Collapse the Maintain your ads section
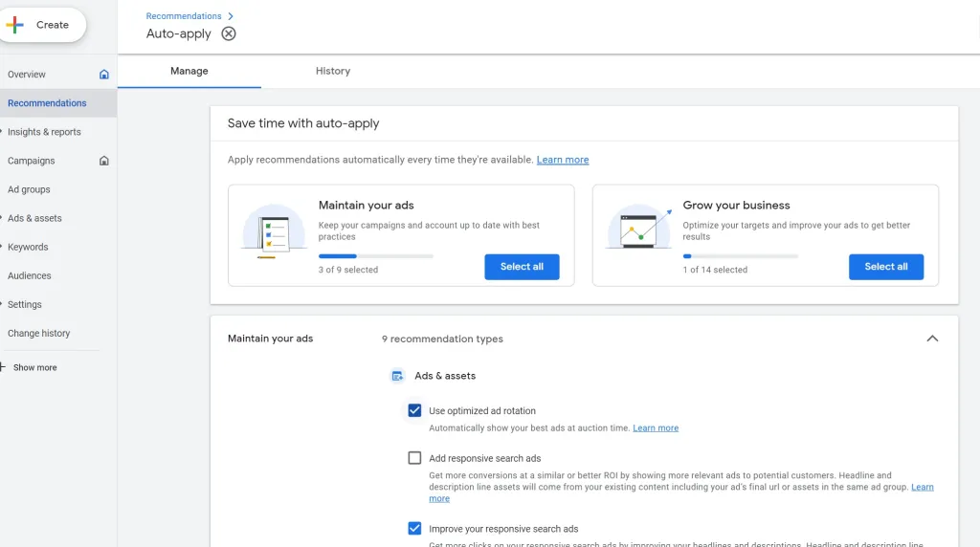This screenshot has width=980, height=547. tap(932, 339)
